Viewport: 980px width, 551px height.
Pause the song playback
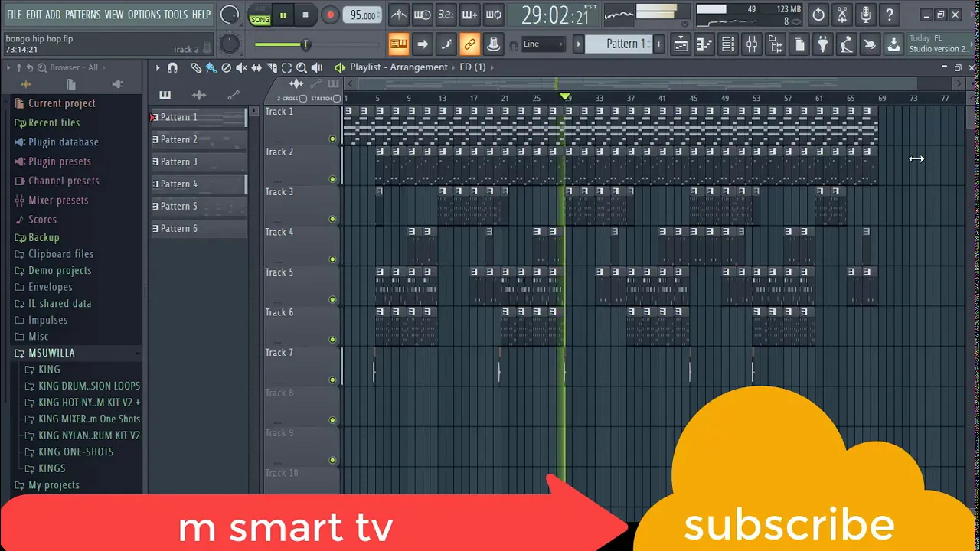click(x=283, y=15)
